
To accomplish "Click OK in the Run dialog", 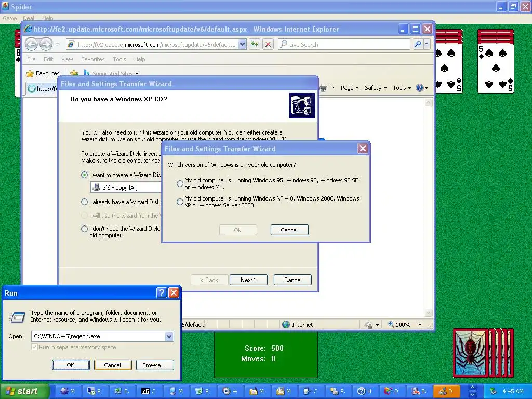I will 71,365.
